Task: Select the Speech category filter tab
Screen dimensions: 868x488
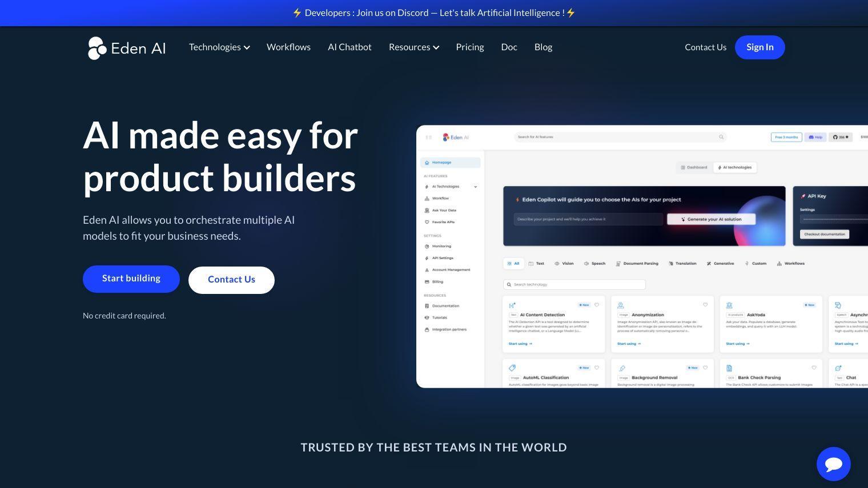Action: click(x=594, y=264)
